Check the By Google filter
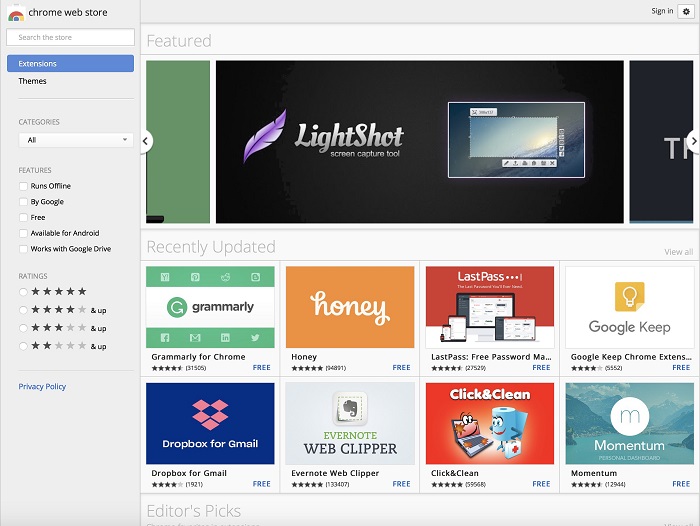Screen dimensions: 700x526 [23, 202]
